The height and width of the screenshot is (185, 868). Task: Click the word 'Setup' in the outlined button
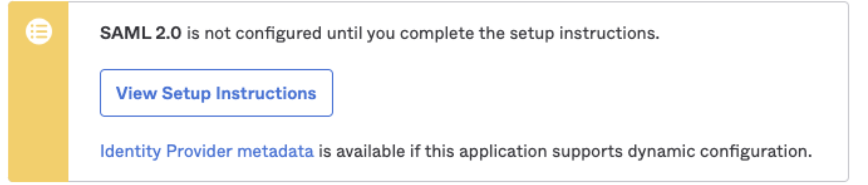[x=186, y=94]
